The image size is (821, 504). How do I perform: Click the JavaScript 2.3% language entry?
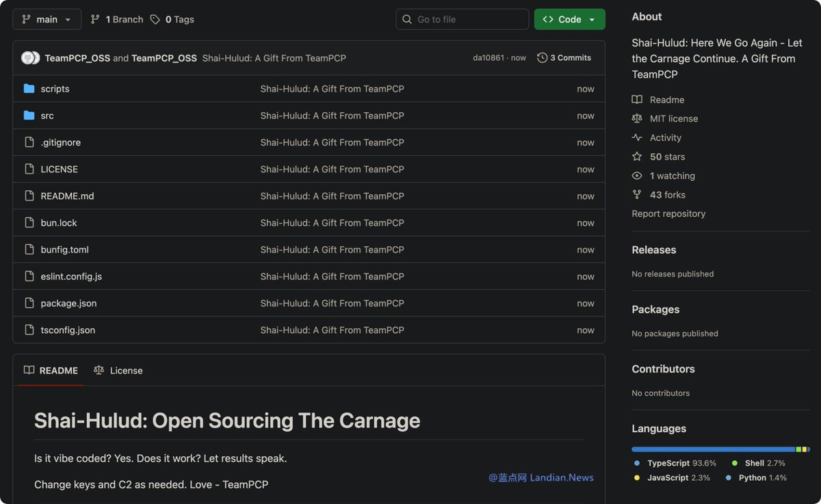673,478
